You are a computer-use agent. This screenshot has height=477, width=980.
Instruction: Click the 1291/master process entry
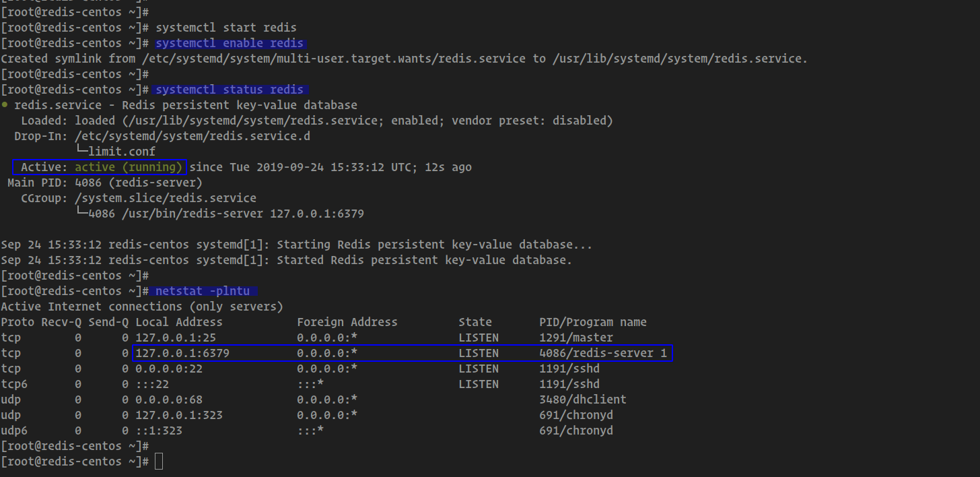(570, 337)
